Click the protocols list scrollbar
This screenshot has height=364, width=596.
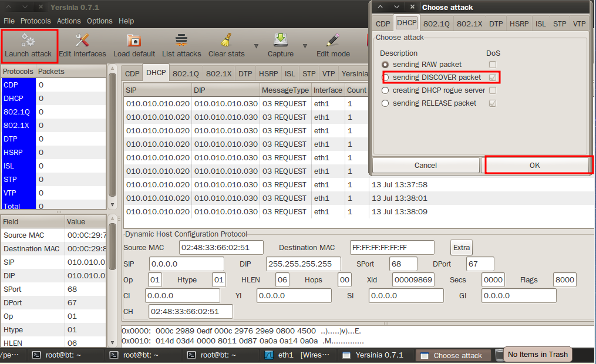point(112,135)
